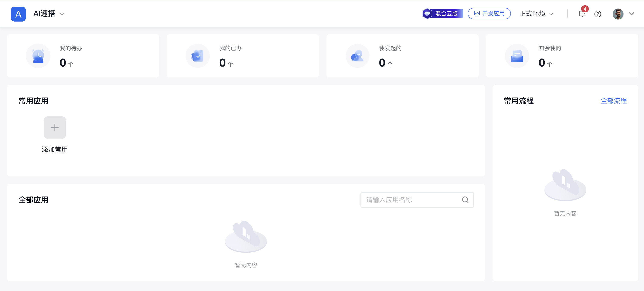Click the 常用应用 section heading
644x291 pixels.
coord(33,101)
